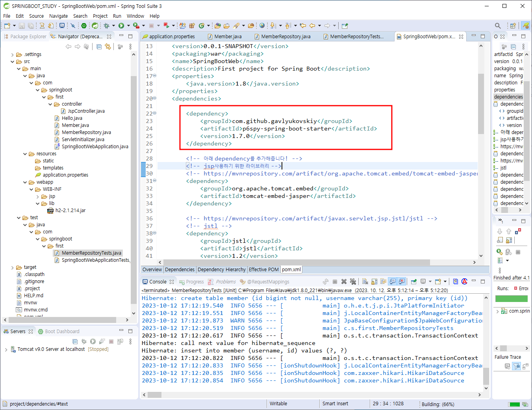Toggle Scroll Lock in Console
The height and width of the screenshot is (410, 532).
tap(374, 281)
